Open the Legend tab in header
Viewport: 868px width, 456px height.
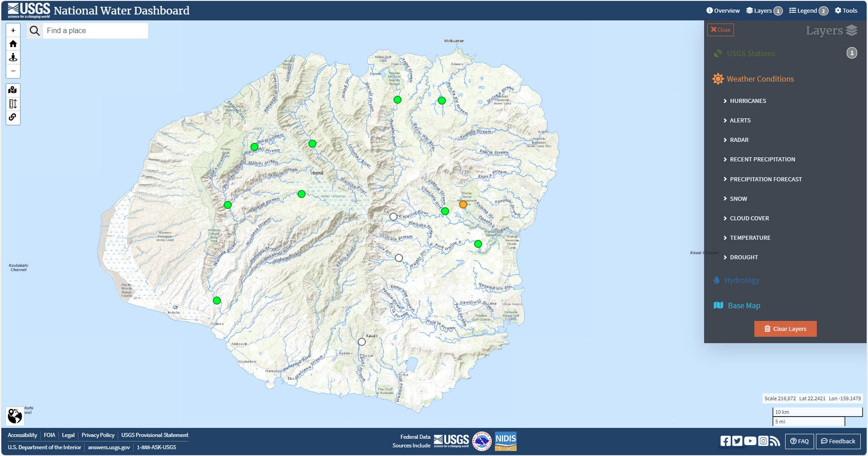point(808,11)
